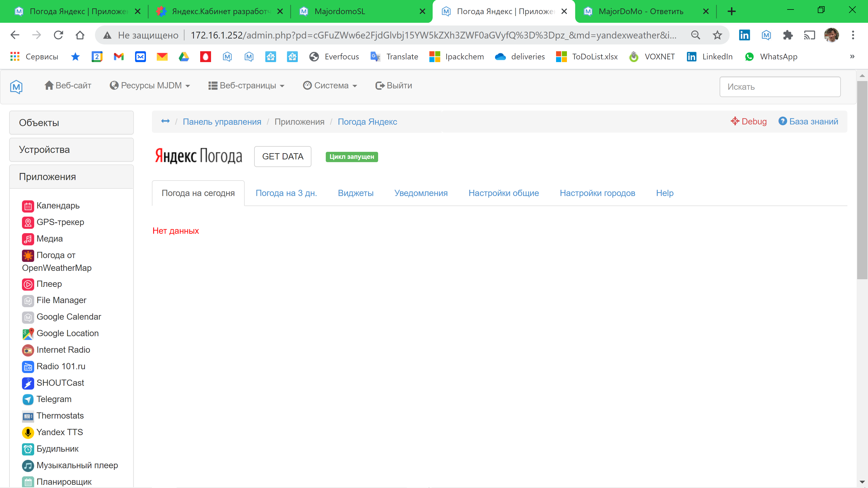Open the Будильник application
This screenshot has height=488, width=868.
pos(58,449)
